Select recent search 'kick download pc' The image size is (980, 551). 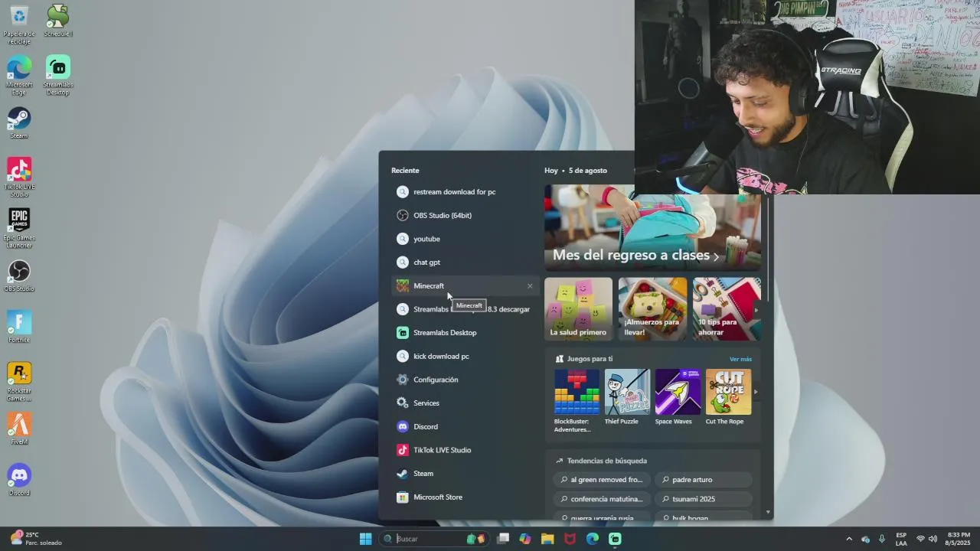click(x=465, y=356)
